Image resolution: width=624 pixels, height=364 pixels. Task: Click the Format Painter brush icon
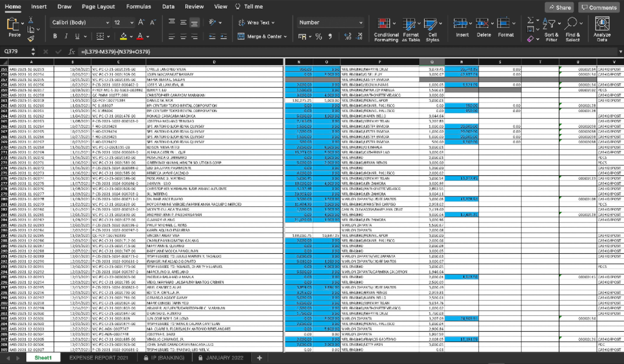point(31,39)
